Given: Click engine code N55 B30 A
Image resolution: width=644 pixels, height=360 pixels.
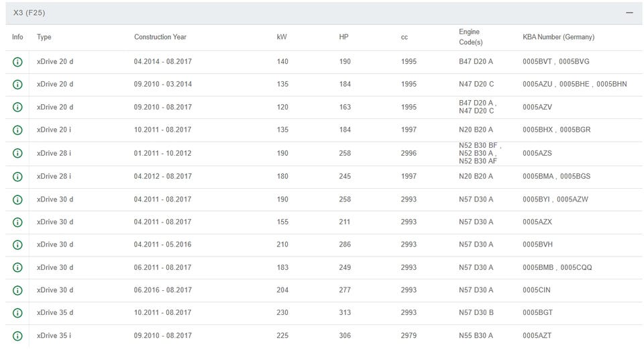Looking at the screenshot, I should 476,336.
